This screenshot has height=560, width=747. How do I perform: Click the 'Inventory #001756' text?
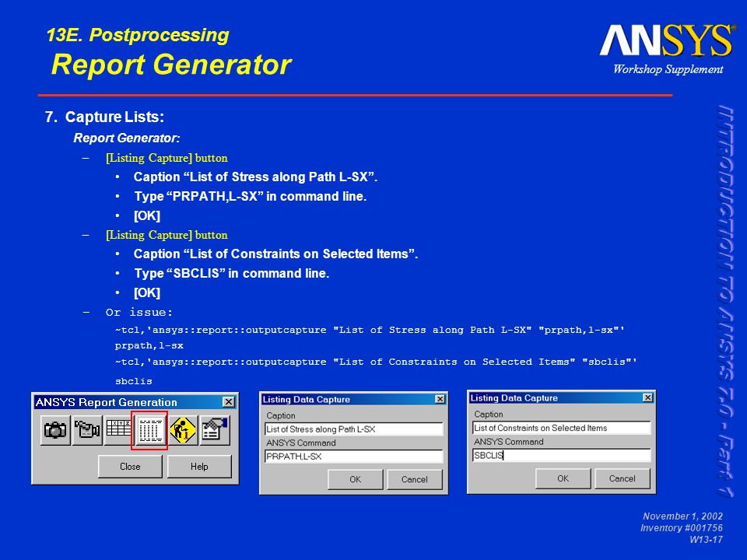682,527
